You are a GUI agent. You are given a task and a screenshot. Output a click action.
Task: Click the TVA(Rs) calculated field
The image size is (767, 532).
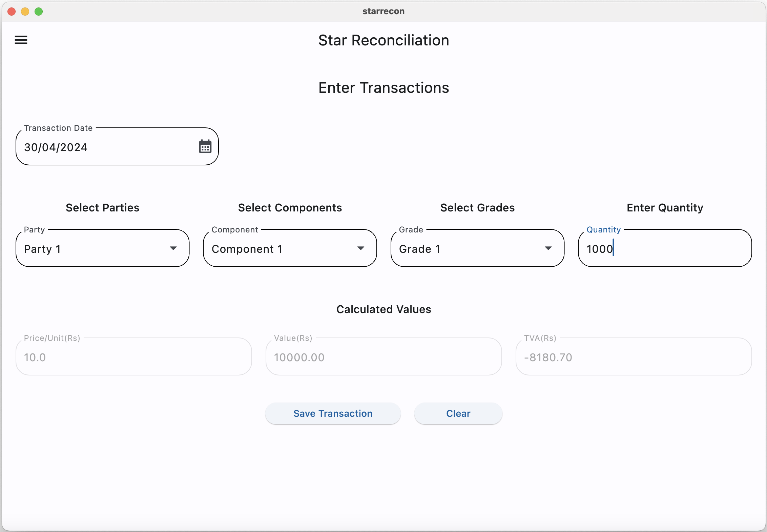tap(634, 357)
